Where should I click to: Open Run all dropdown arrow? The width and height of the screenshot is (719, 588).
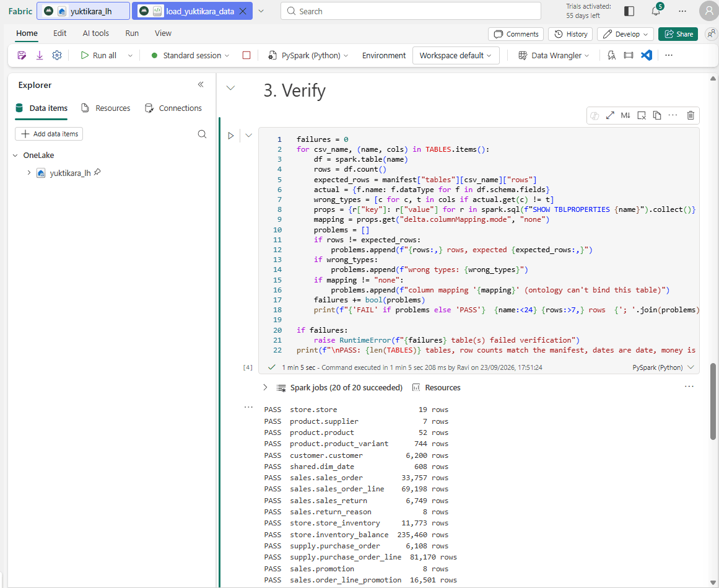[x=130, y=56]
